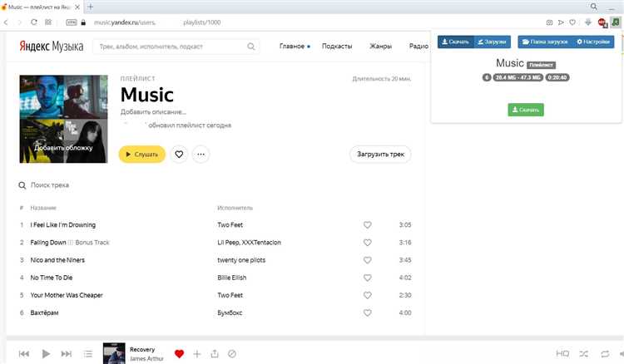Open browser downloads arrow icon
The image size is (624, 364).
pos(588,22)
